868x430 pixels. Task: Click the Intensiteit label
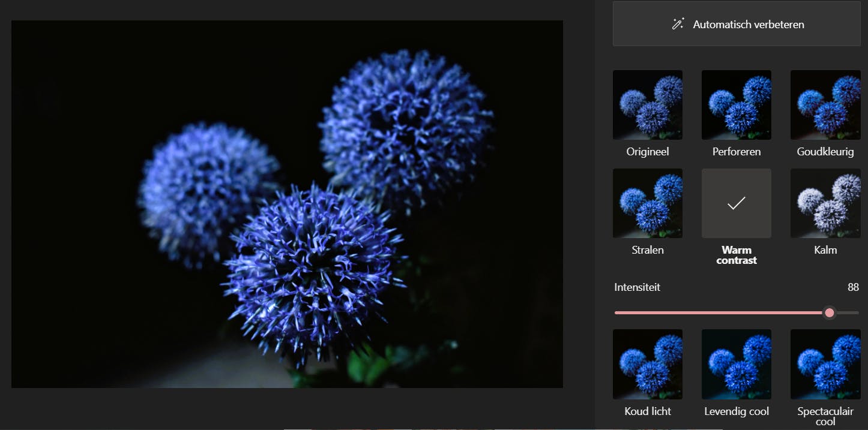tap(637, 287)
